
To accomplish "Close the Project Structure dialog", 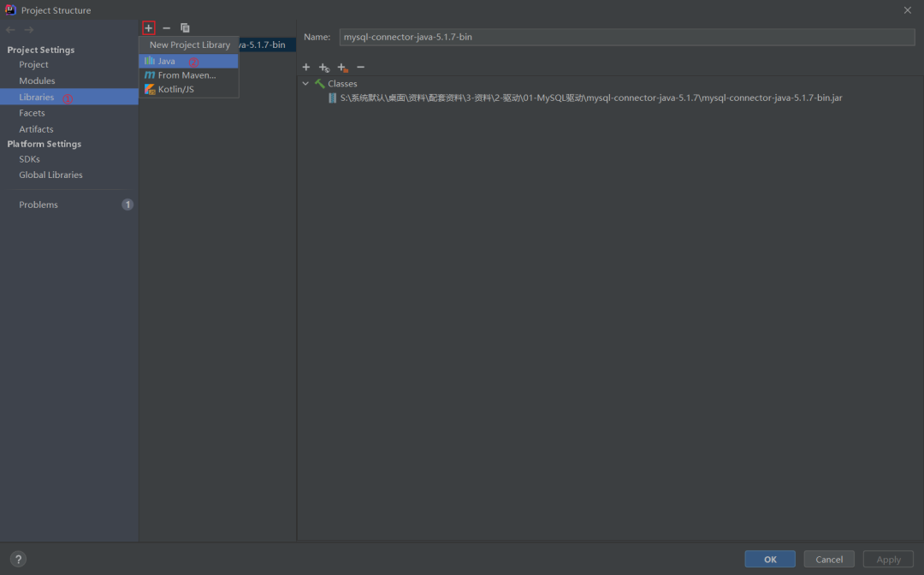I will (908, 10).
